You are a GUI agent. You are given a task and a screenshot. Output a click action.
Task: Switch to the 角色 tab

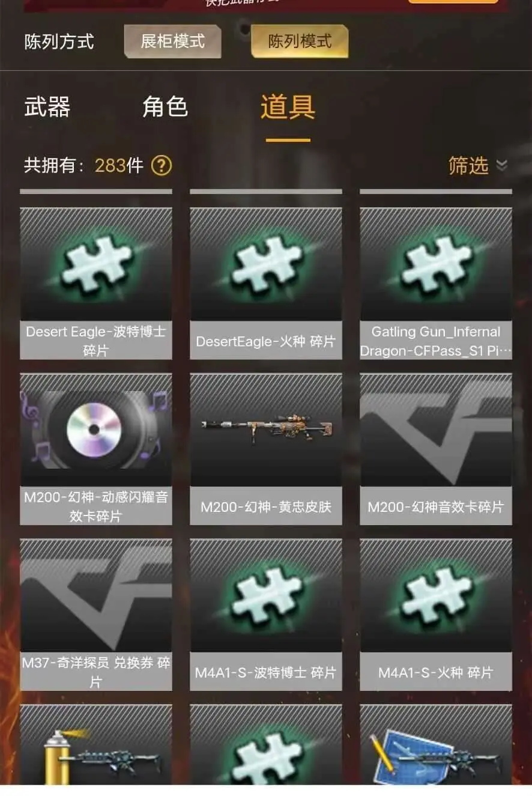tap(165, 107)
